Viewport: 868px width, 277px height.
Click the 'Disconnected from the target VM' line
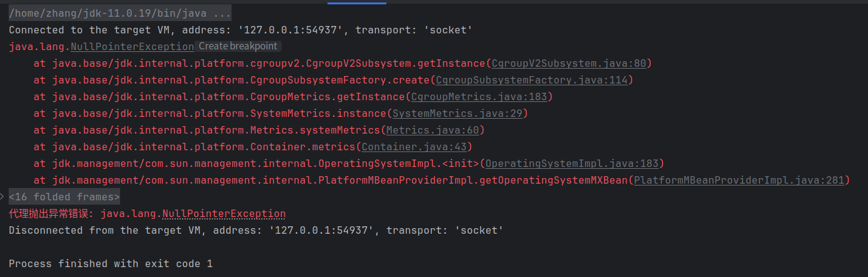256,230
